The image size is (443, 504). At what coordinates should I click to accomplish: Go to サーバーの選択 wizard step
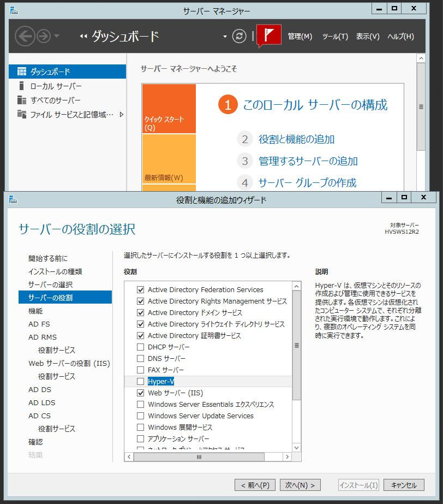click(x=50, y=284)
